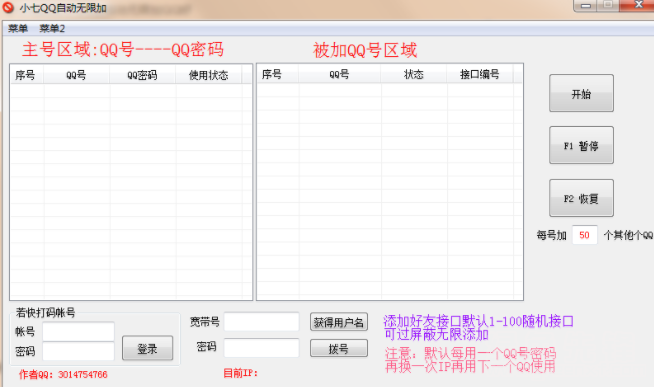The height and width of the screenshot is (387, 654).
Task: Click the F2 恢复 button
Action: point(581,198)
